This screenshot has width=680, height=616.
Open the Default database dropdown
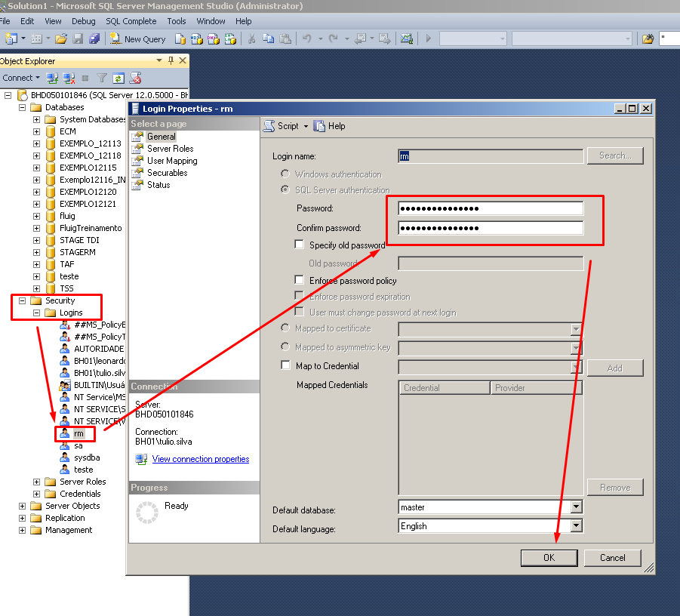[576, 507]
